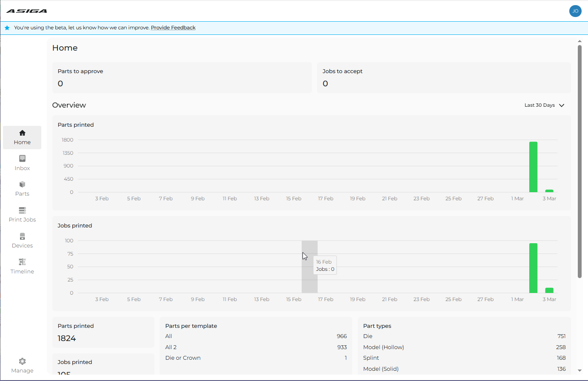Image resolution: width=588 pixels, height=381 pixels.
Task: Click the tall green bar in Jobs printed chart
Action: (533, 268)
